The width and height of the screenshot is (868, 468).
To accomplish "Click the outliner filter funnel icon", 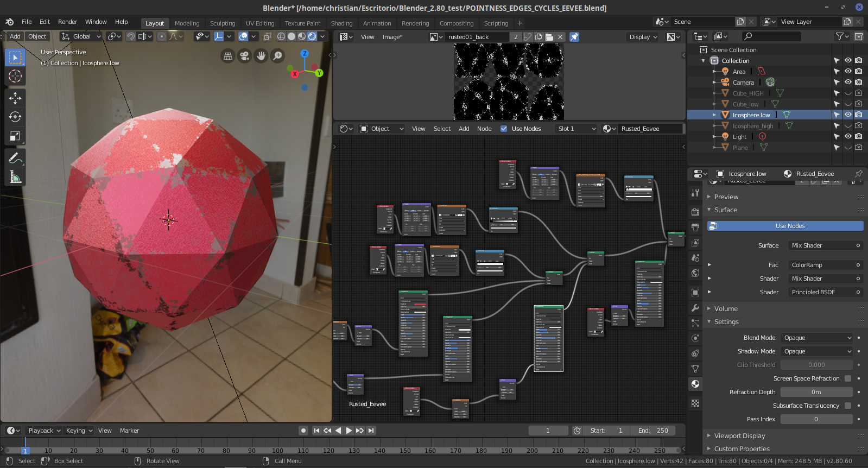I will (x=840, y=36).
